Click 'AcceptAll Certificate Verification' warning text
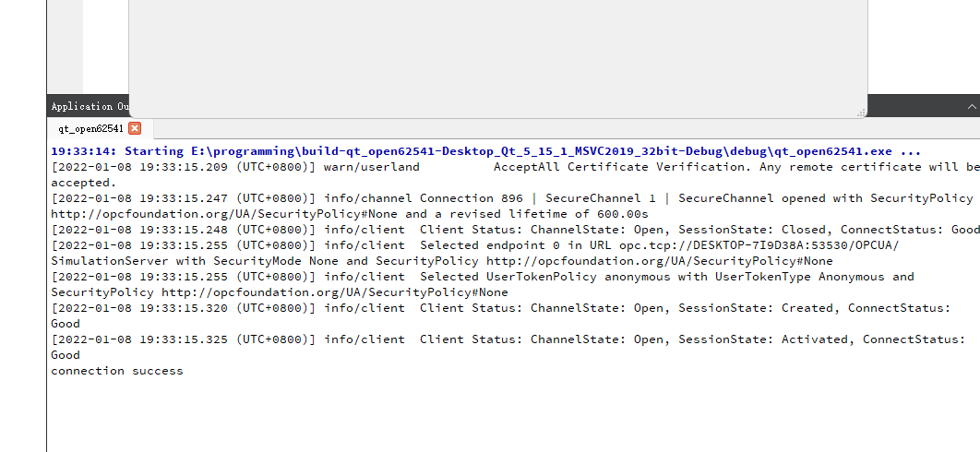Screen dimensions: 980x452 click(x=623, y=167)
